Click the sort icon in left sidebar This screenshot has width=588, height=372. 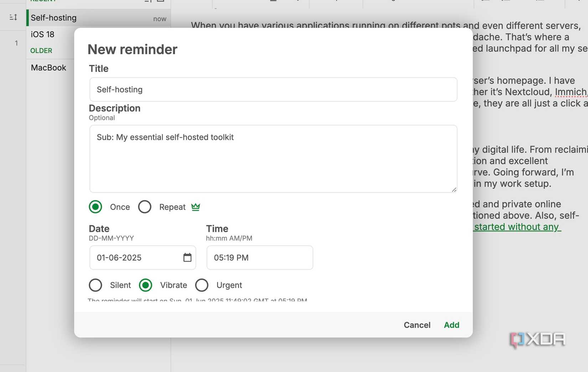(x=13, y=17)
